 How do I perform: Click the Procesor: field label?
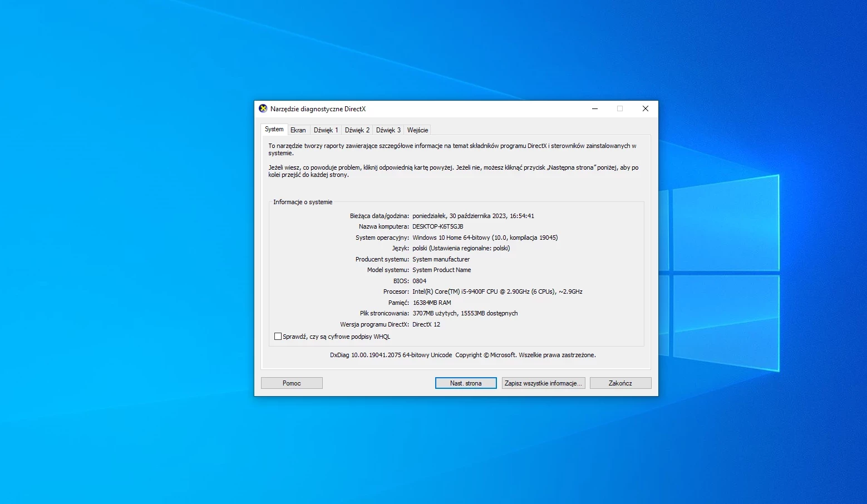pyautogui.click(x=396, y=291)
